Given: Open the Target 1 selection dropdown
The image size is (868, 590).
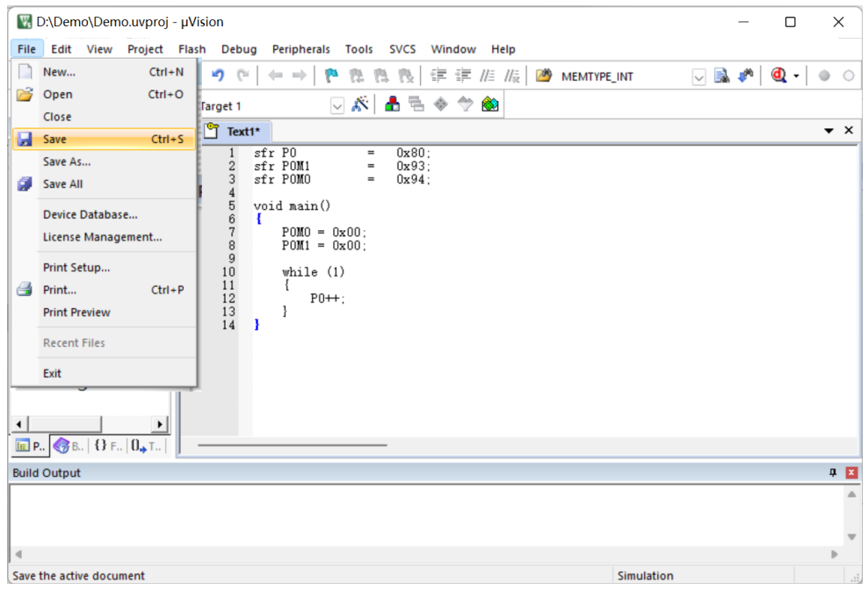Looking at the screenshot, I should click(337, 105).
